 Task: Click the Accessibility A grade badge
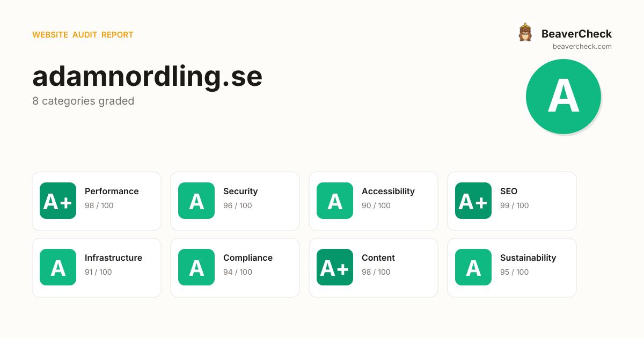click(335, 201)
